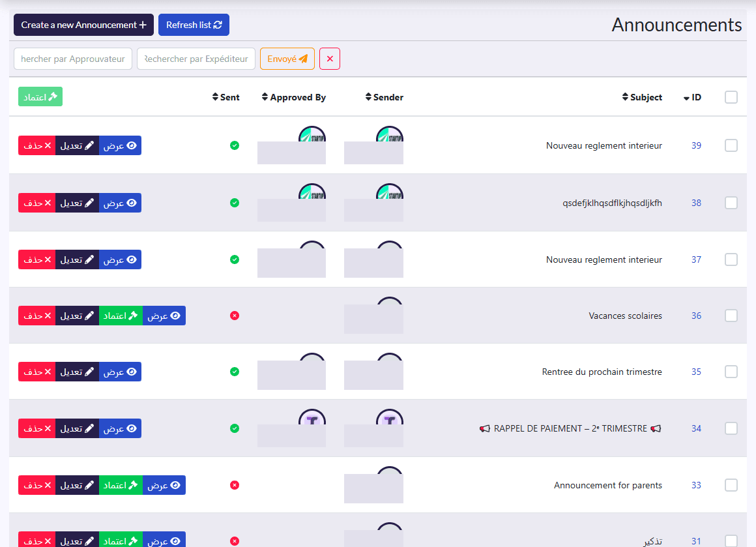Check the box for announcement 34

click(731, 428)
